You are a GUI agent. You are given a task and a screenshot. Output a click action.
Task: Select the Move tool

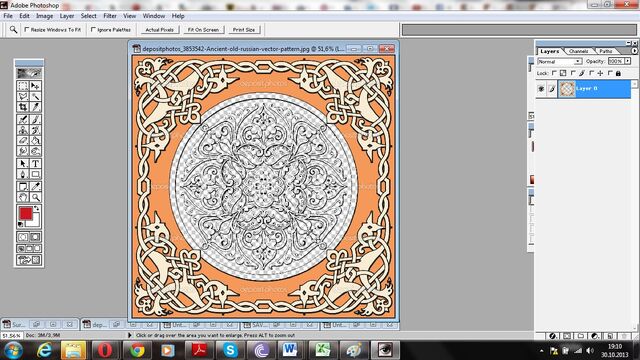[x=36, y=86]
